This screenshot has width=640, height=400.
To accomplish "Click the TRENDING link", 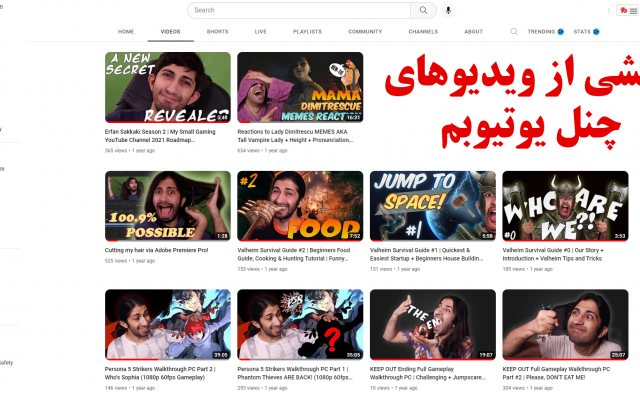I will pos(541,32).
